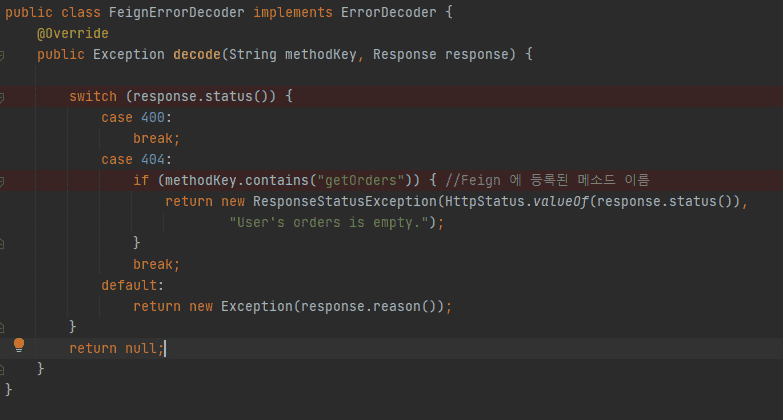
Task: Click the decode method name
Action: click(197, 54)
